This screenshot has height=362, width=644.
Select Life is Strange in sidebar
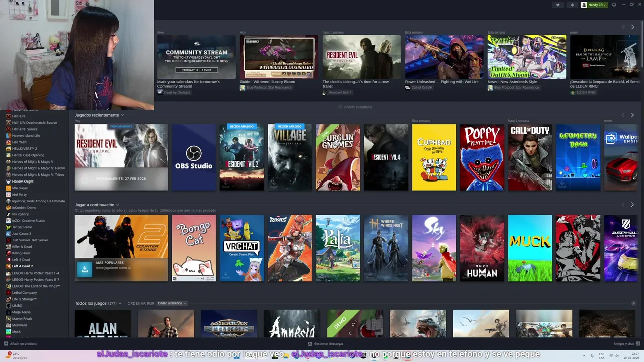24,299
